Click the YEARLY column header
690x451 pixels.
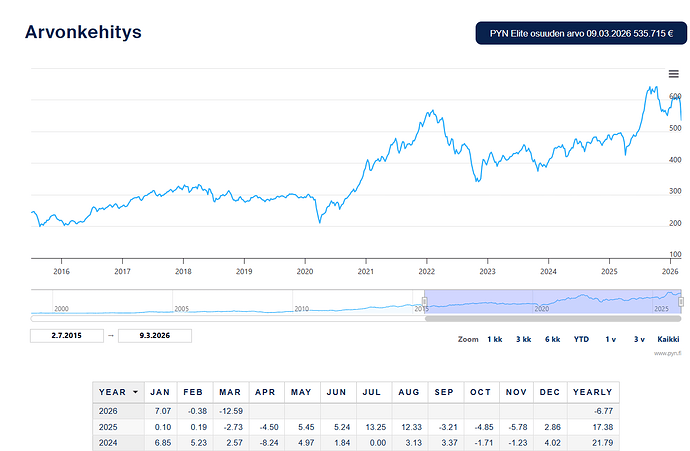click(589, 392)
